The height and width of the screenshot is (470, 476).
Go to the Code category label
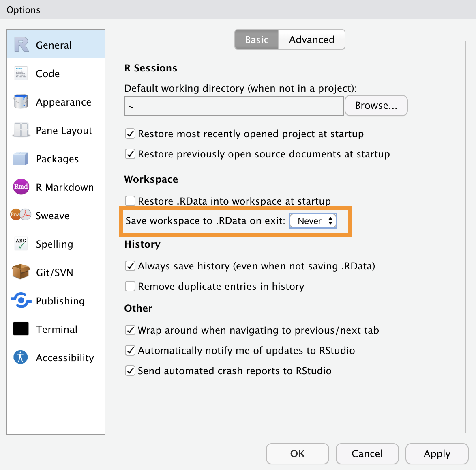[x=48, y=73]
